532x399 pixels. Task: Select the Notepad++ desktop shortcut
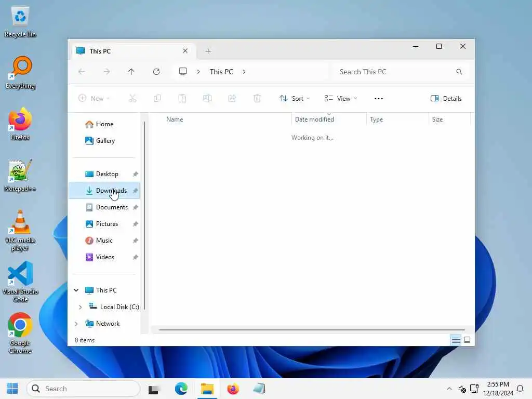20,176
